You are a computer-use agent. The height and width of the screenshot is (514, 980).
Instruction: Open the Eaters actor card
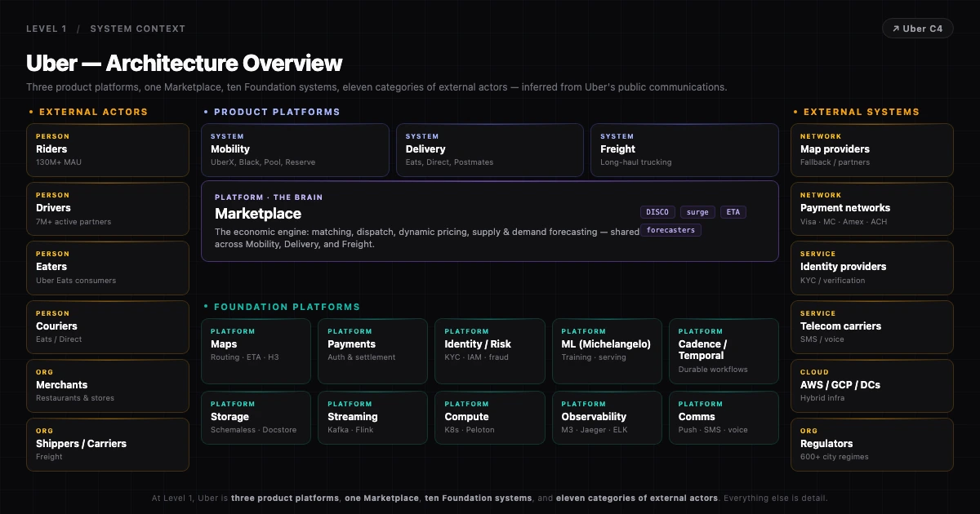[x=108, y=268]
